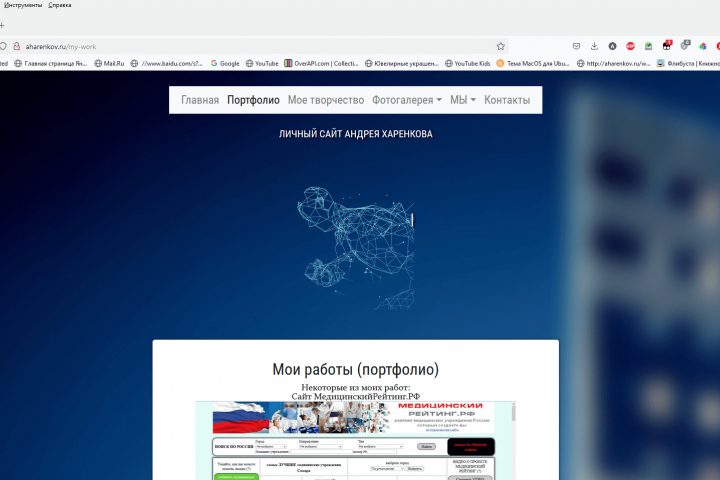720x480 pixels.
Task: Open the Тема MacOS для Ubu... bookmark
Action: [x=533, y=63]
